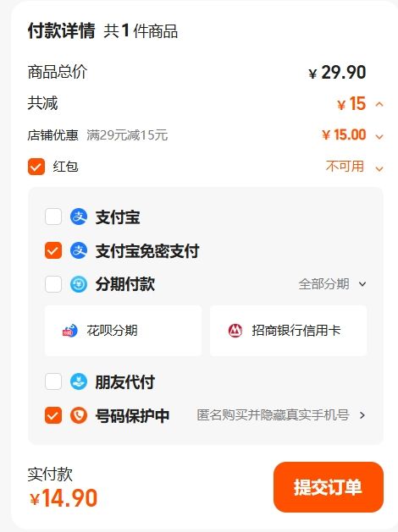
Task: Click the China Merchants Bank logo icon
Action: pos(235,331)
